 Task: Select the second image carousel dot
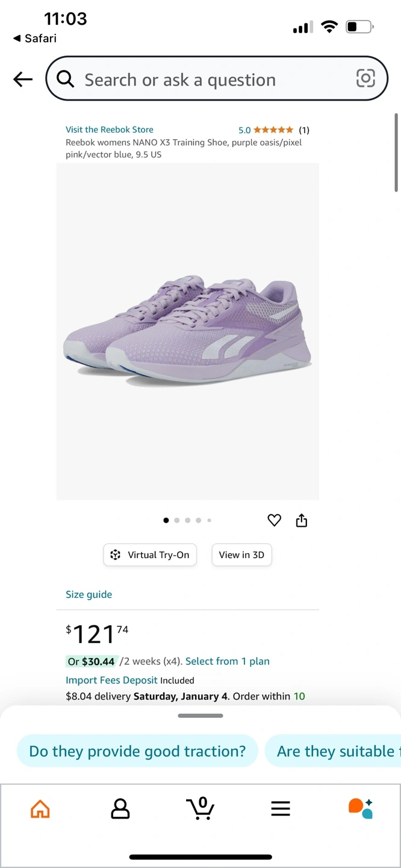(177, 520)
